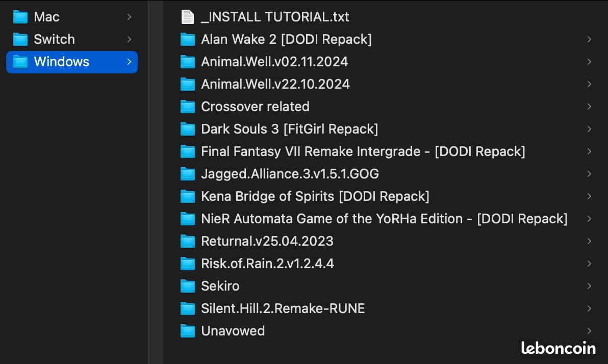Click the Crossover related folder icon

[x=188, y=107]
